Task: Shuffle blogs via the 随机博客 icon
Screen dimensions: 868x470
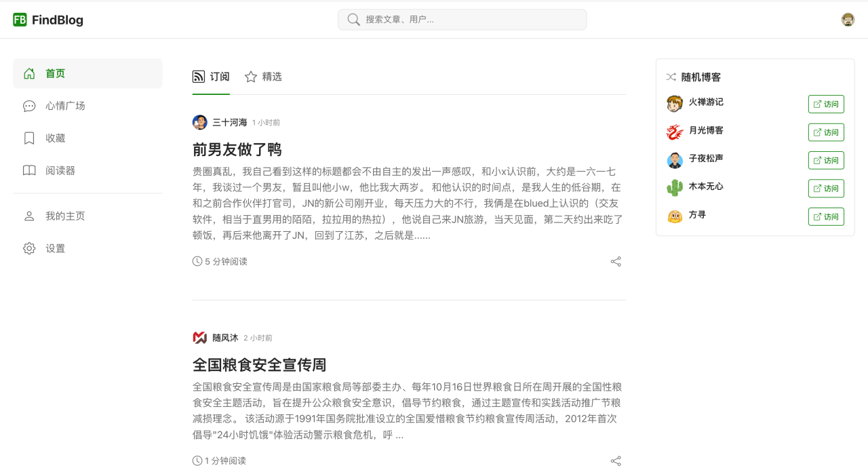Action: click(671, 77)
